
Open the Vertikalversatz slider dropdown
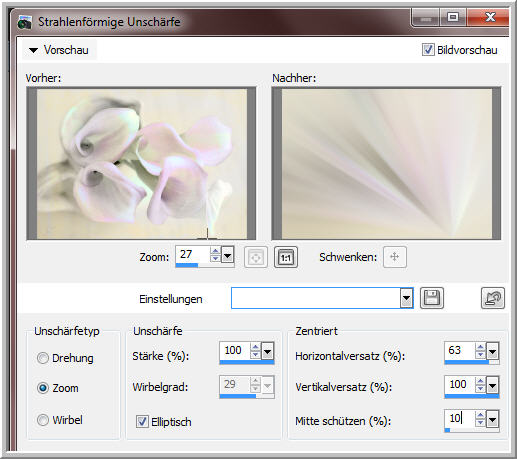tap(493, 385)
